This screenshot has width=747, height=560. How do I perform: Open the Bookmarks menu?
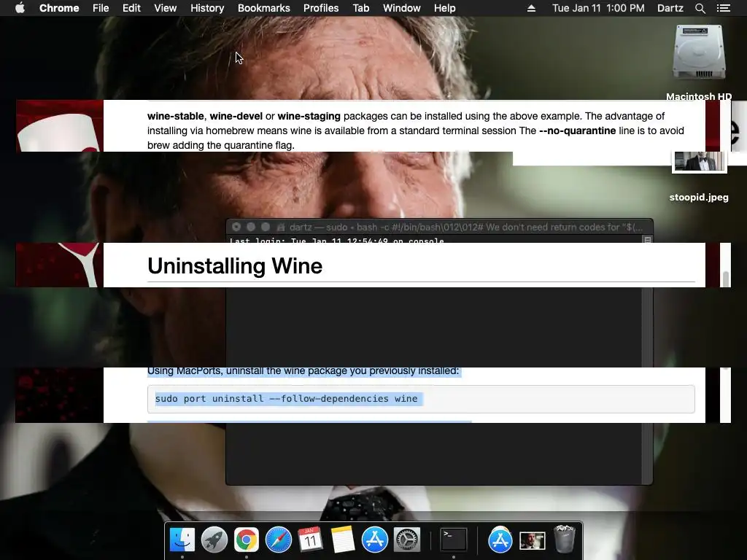[x=263, y=8]
